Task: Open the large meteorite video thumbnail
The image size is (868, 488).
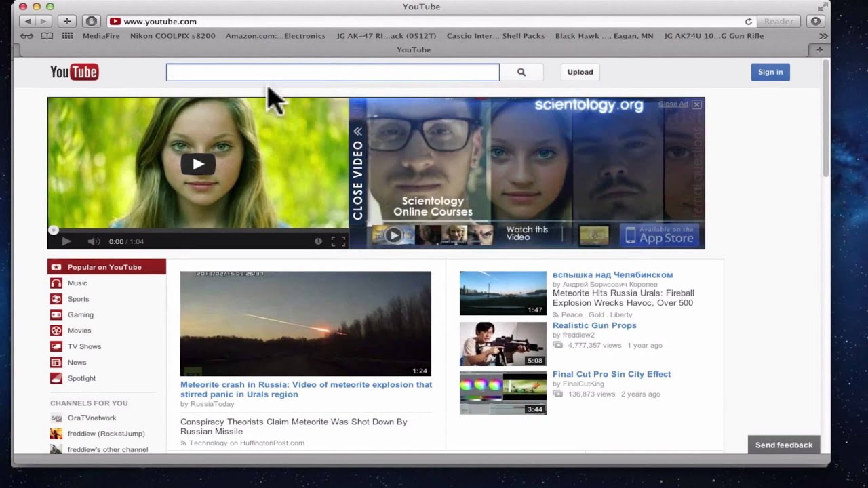Action: [x=306, y=324]
